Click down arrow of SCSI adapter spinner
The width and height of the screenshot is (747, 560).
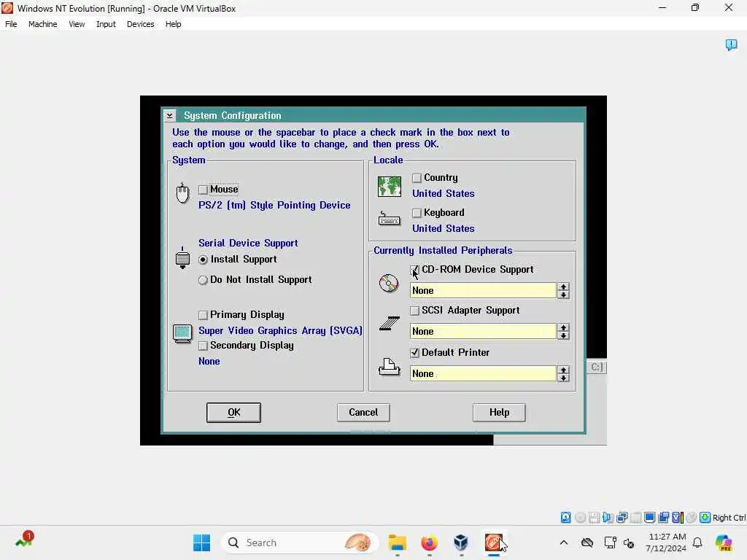(x=564, y=335)
